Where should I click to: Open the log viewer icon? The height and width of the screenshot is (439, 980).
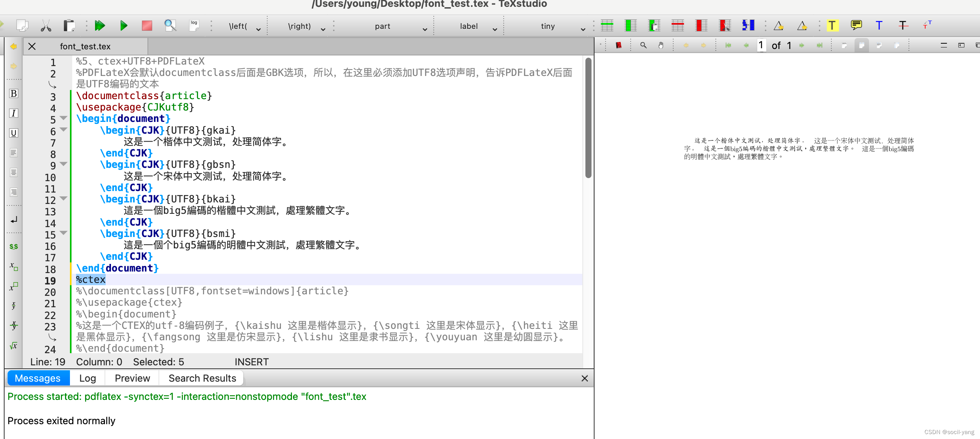[194, 26]
